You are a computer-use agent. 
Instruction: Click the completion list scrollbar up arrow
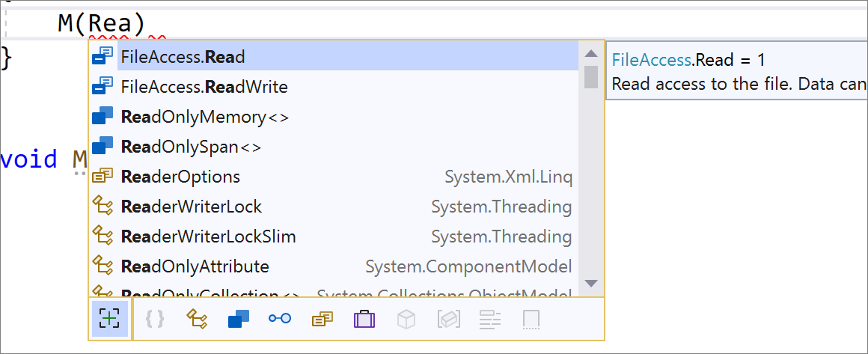(591, 53)
